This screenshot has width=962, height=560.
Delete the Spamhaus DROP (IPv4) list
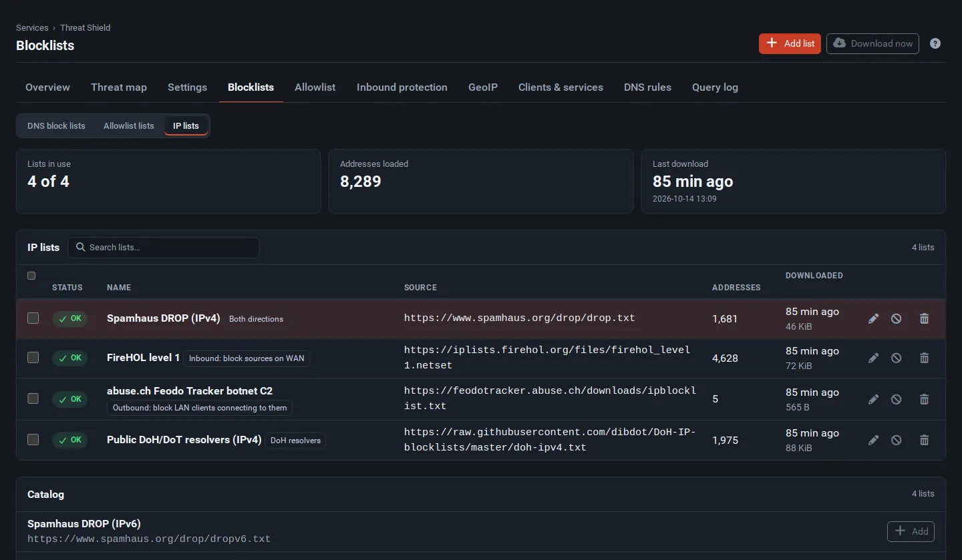pos(925,318)
